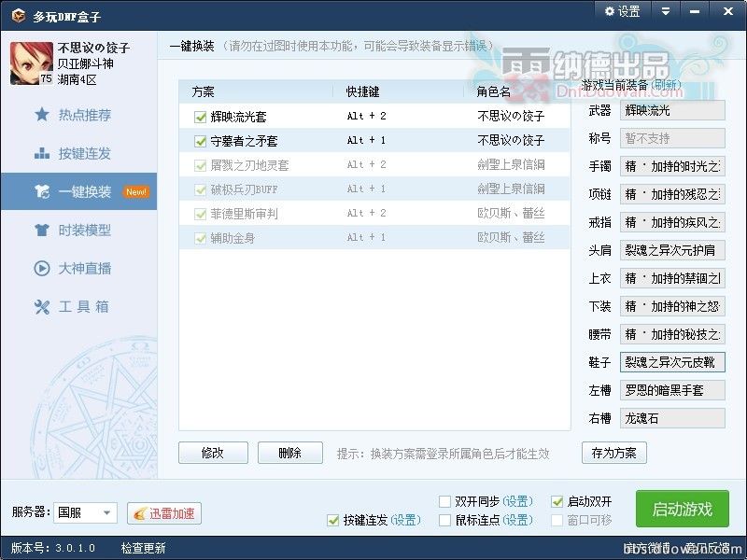Open the title bar dropdown menu arrow
This screenshot has height=560, width=747.
click(666, 11)
